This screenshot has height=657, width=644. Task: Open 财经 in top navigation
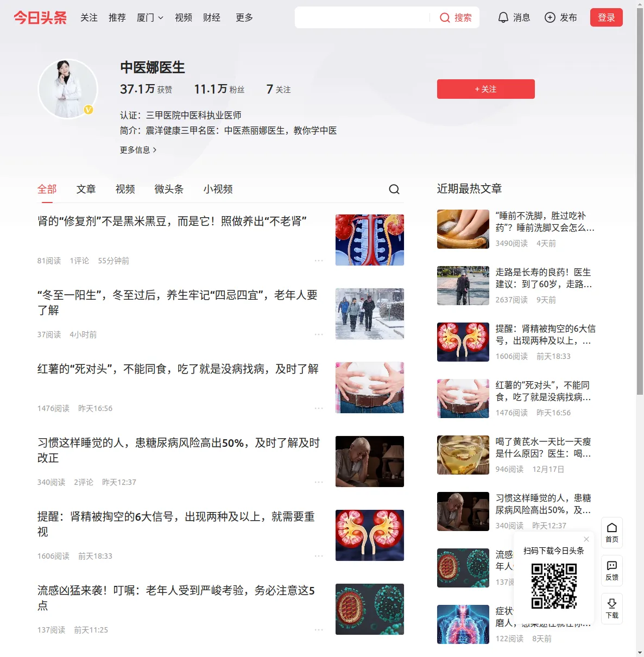212,17
